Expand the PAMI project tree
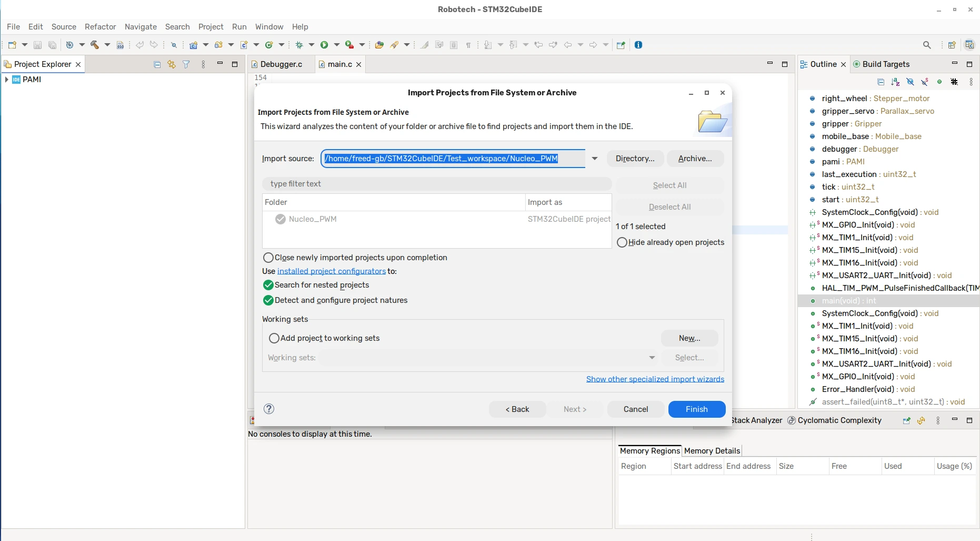The image size is (980, 541). (6, 80)
